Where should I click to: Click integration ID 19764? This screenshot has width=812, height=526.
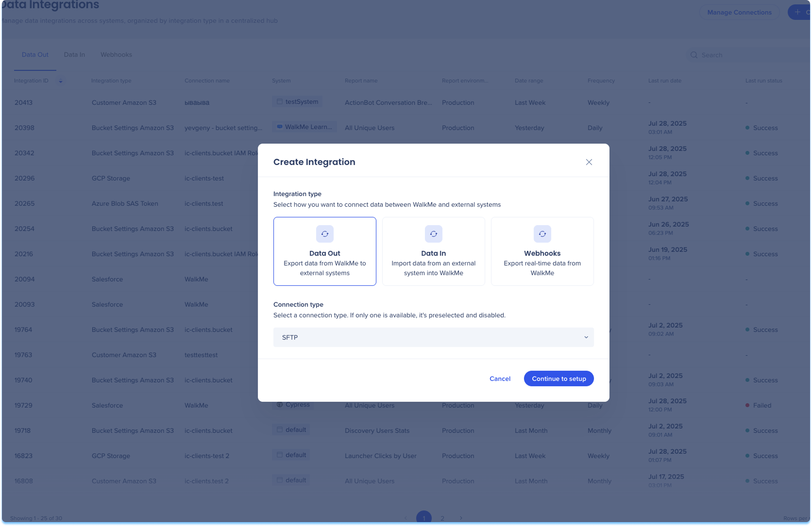click(23, 329)
